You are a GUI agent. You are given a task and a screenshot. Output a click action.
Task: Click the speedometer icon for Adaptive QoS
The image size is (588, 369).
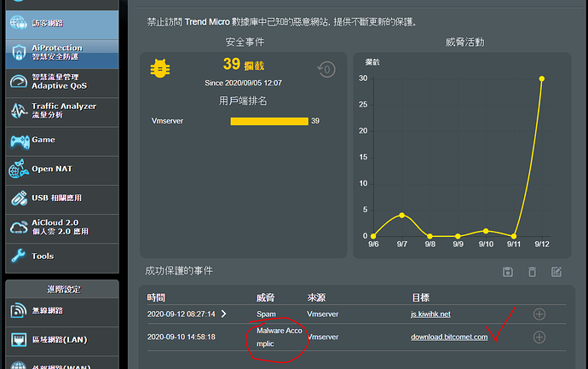click(19, 81)
